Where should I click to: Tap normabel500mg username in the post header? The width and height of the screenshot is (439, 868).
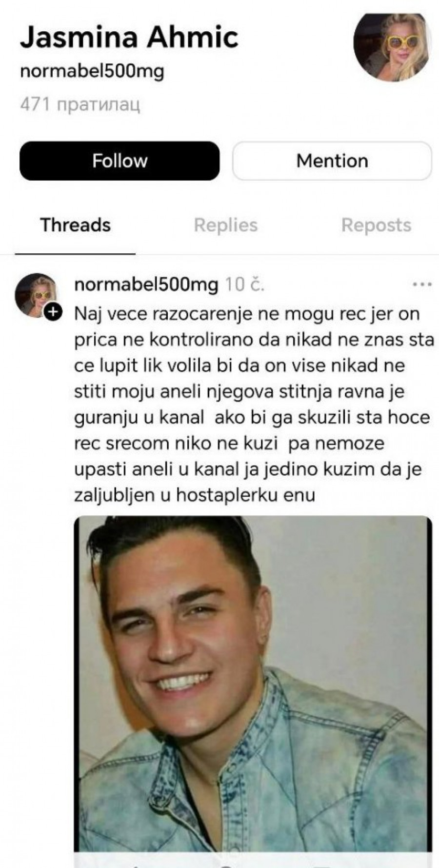pos(146,285)
